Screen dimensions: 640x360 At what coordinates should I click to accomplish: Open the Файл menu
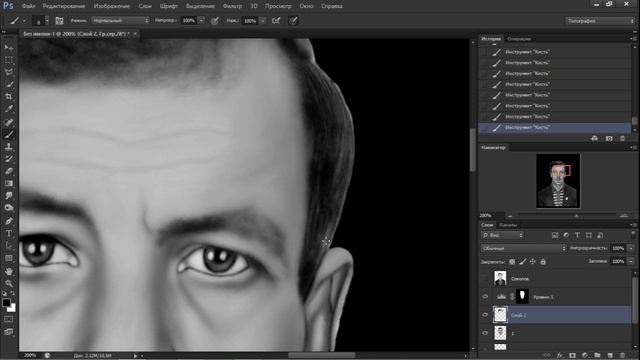coord(28,6)
